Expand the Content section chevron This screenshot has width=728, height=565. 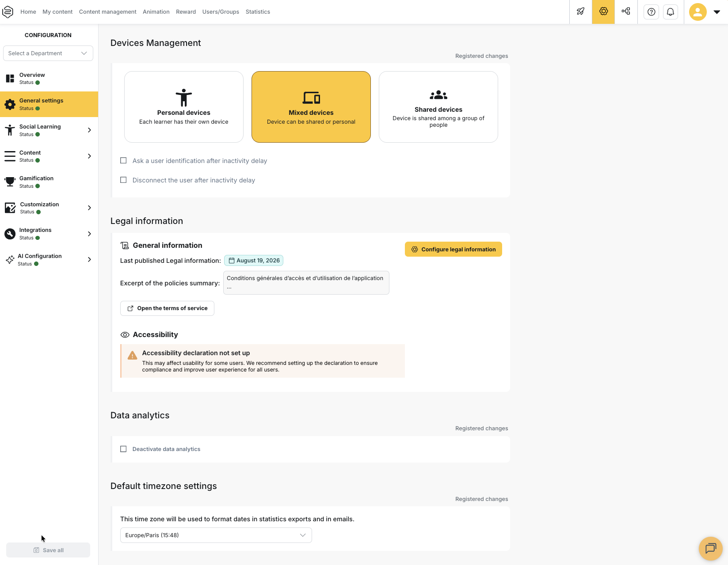89,156
